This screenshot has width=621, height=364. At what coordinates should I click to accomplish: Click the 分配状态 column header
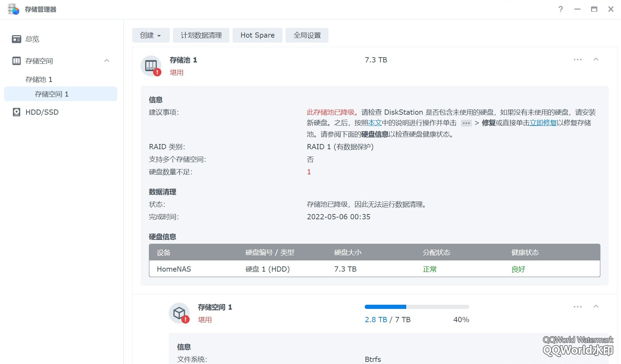pos(437,252)
